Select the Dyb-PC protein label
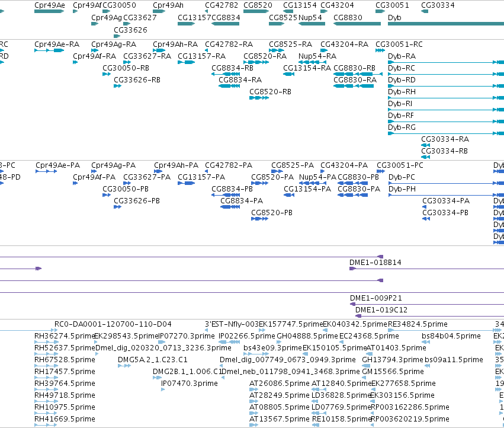This screenshot has height=428, width=504. (x=402, y=177)
